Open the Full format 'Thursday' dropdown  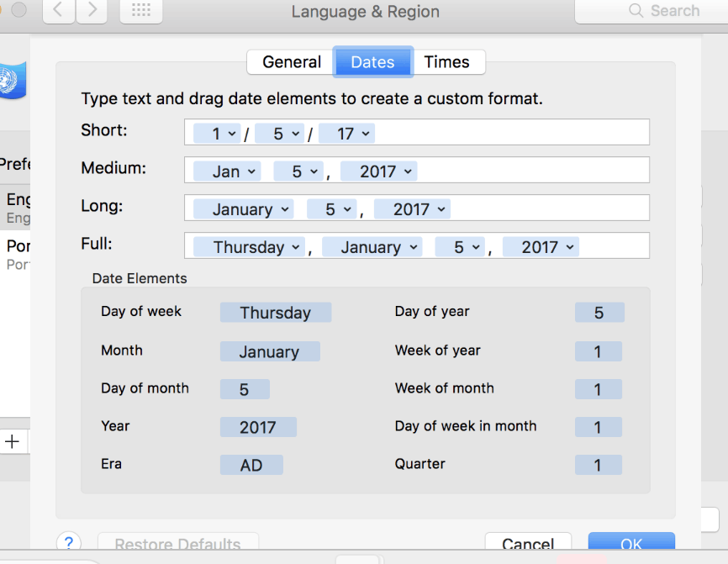click(x=249, y=247)
